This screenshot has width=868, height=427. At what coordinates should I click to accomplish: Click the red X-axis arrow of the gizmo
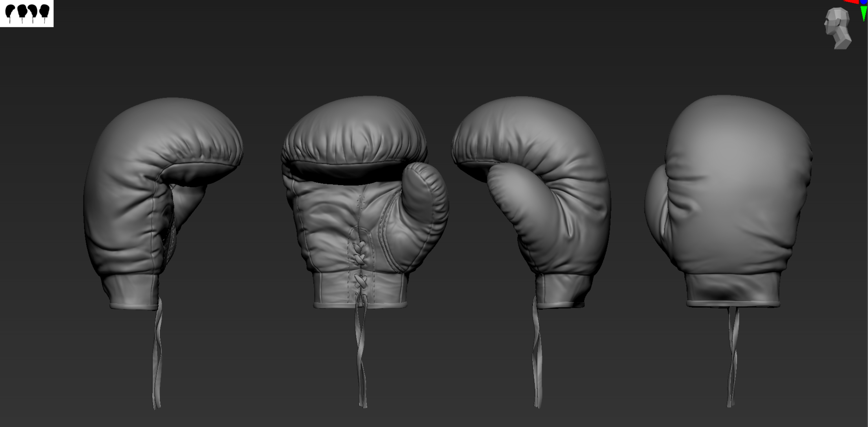pyautogui.click(x=852, y=2)
